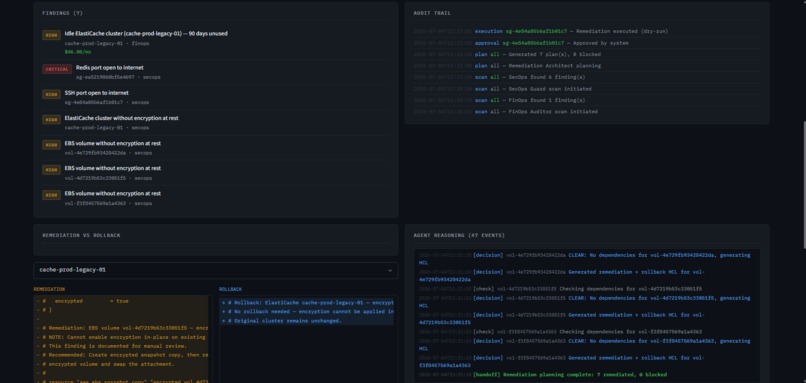Click the HIGH badge on SSH port finding
This screenshot has width=806, height=383.
pos(51,95)
